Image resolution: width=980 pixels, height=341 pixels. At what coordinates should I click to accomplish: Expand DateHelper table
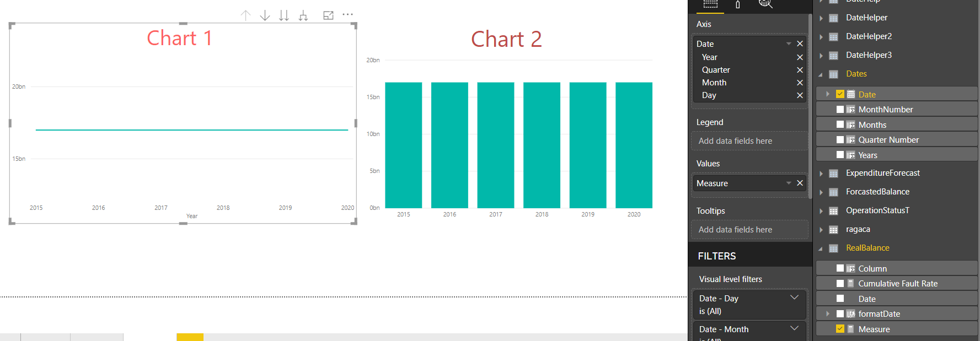coord(821,18)
